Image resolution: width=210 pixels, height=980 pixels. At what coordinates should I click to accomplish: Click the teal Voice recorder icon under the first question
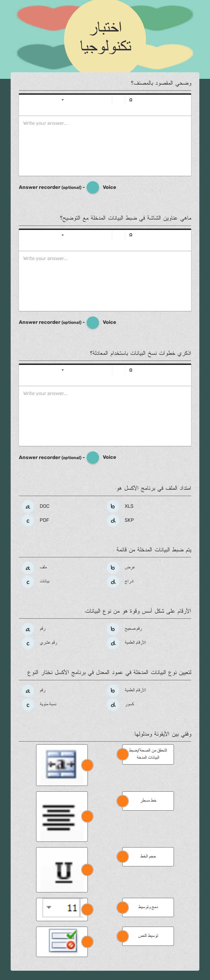click(x=93, y=187)
